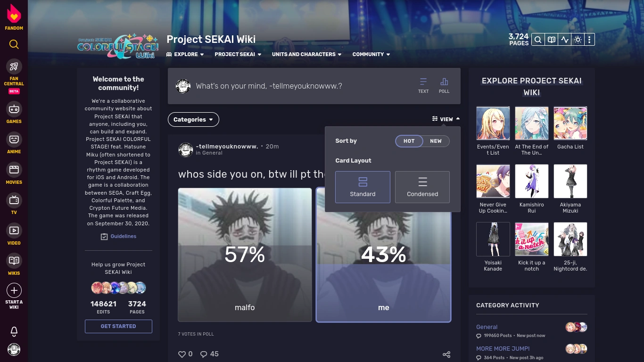
Task: Open the EXPLORE menu
Action: point(185,54)
